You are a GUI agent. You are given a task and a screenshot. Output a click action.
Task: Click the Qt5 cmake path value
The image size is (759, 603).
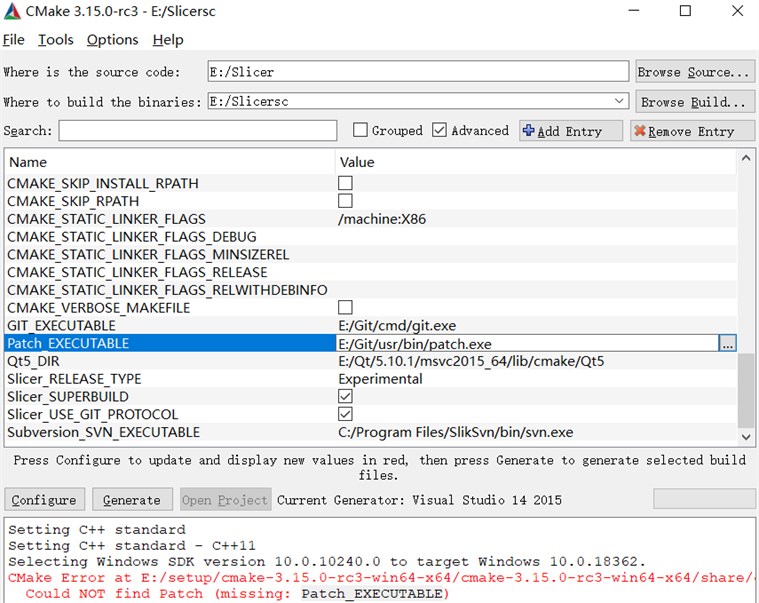pos(471,362)
